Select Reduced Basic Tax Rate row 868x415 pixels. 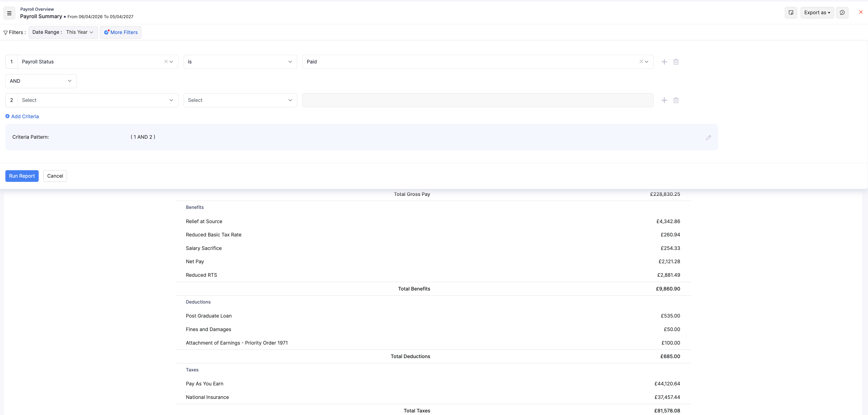[433, 235]
